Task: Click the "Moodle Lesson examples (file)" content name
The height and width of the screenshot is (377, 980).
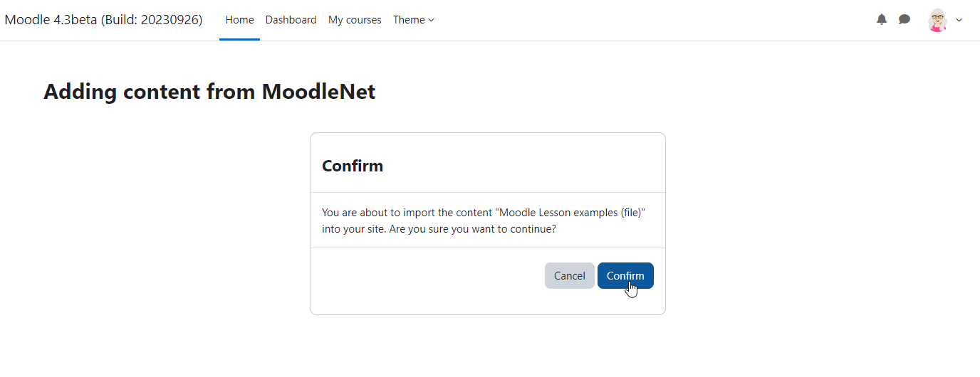Action: tap(571, 213)
